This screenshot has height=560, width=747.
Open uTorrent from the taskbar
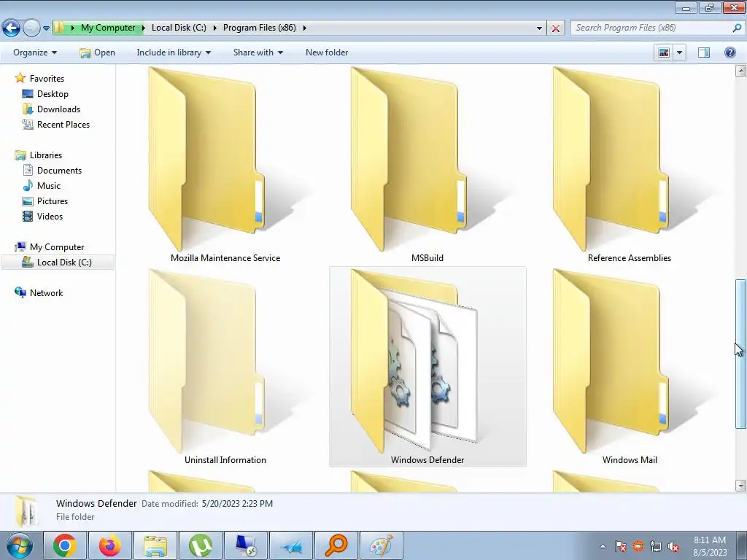201,545
